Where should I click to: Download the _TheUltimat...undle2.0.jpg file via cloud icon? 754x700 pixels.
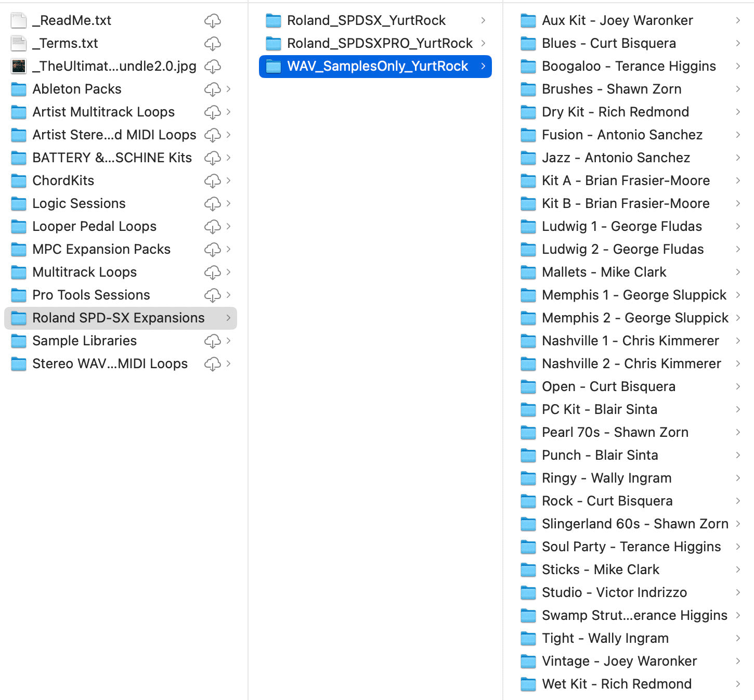(212, 67)
